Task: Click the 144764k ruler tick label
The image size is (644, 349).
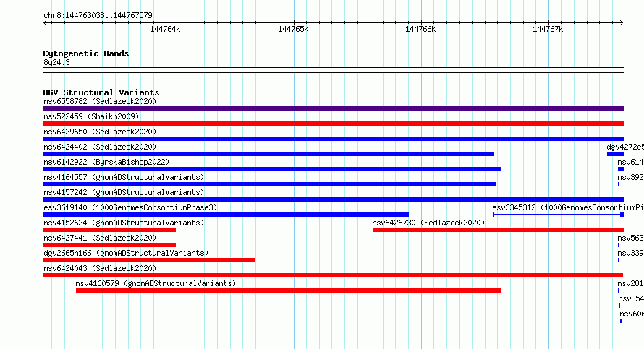Action: 165,29
